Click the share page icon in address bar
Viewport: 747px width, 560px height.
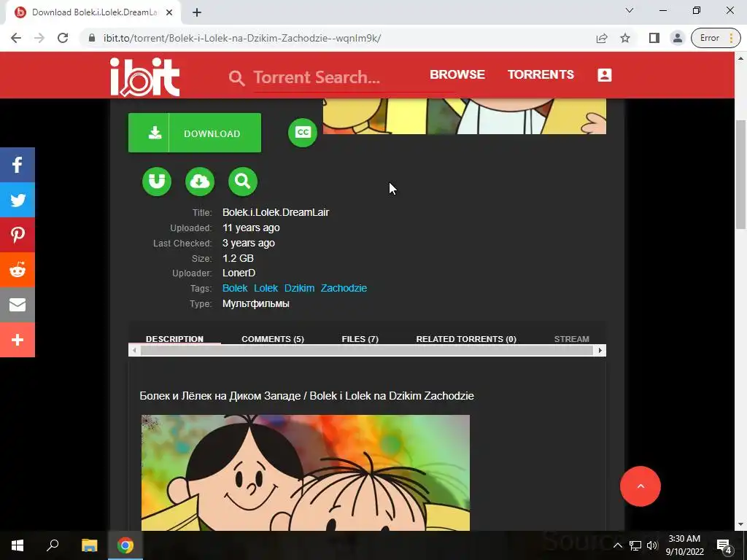click(x=602, y=38)
